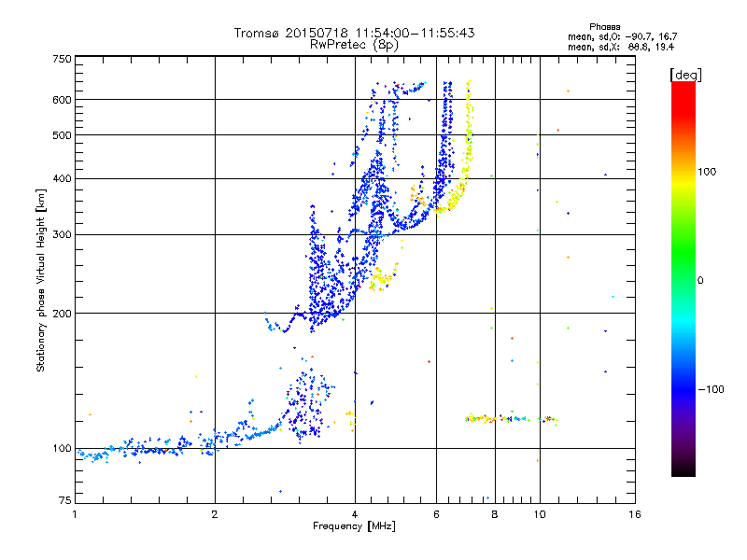This screenshot has width=747, height=560.
Task: Click the 'mean, sd,O: -90.7, 16.7' line
Action: coord(622,36)
